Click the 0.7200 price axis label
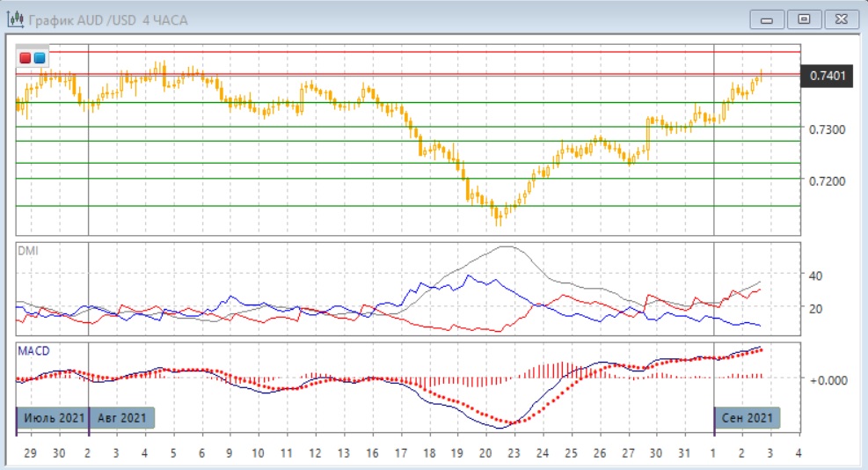The image size is (868, 470). point(826,181)
